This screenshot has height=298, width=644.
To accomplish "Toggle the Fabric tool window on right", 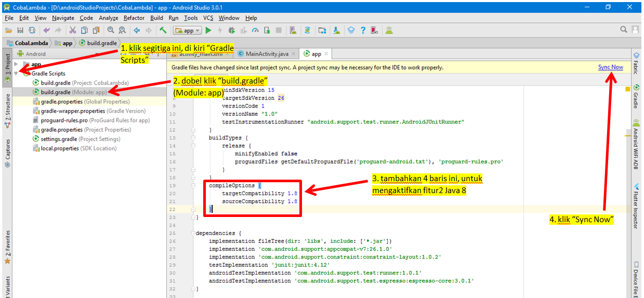I will (x=636, y=63).
